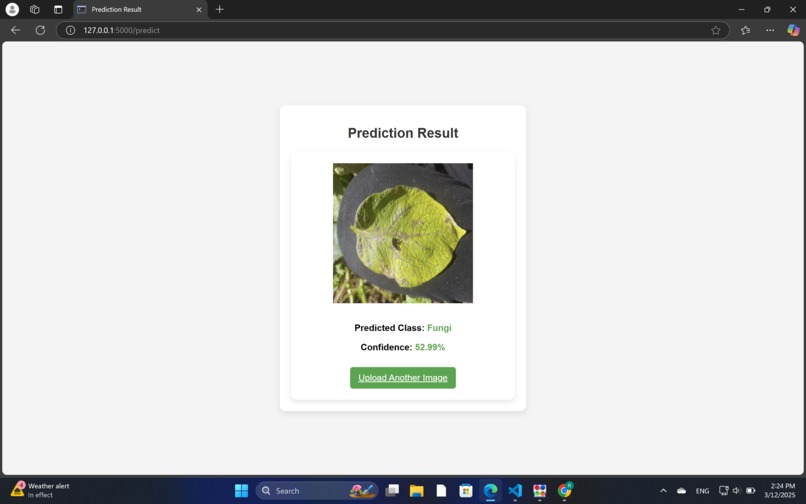Open the Copilot icon in the browser toolbar
This screenshot has width=806, height=504.
(793, 30)
